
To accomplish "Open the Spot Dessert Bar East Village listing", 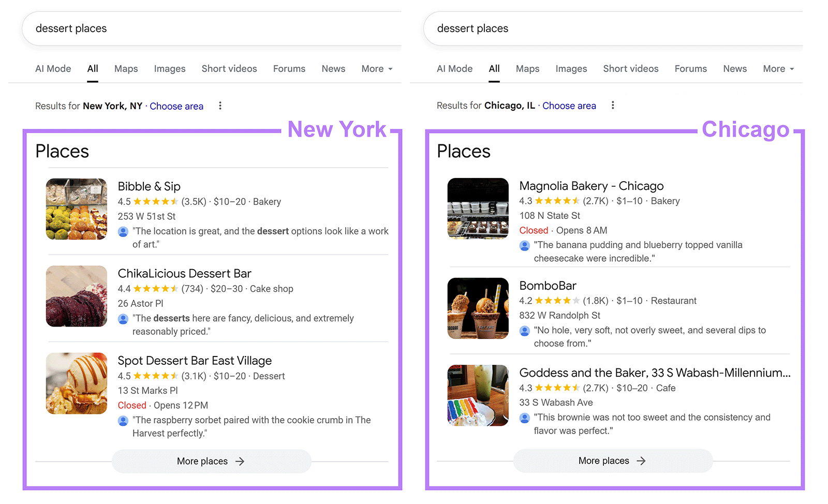I will tap(195, 360).
